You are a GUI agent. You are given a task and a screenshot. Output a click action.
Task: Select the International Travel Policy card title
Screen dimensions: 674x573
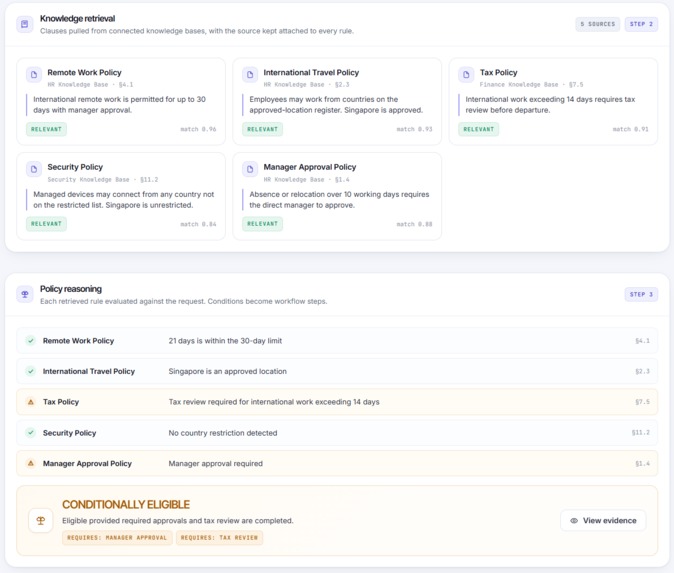[x=311, y=73]
